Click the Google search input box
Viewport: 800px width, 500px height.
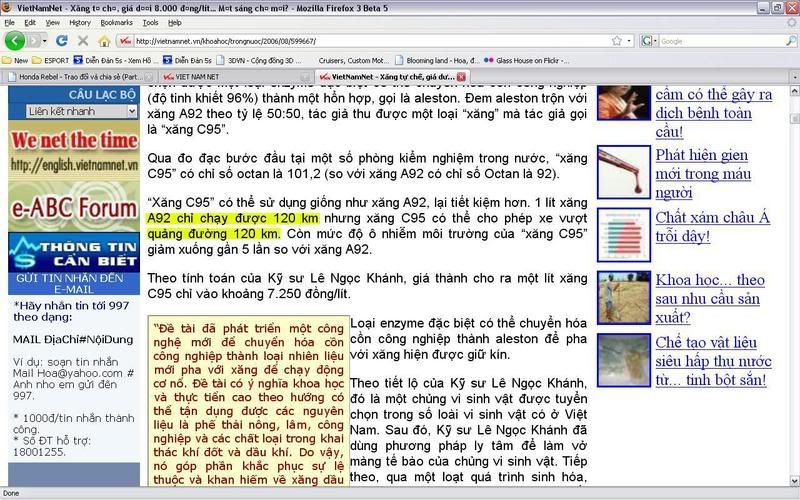721,41
